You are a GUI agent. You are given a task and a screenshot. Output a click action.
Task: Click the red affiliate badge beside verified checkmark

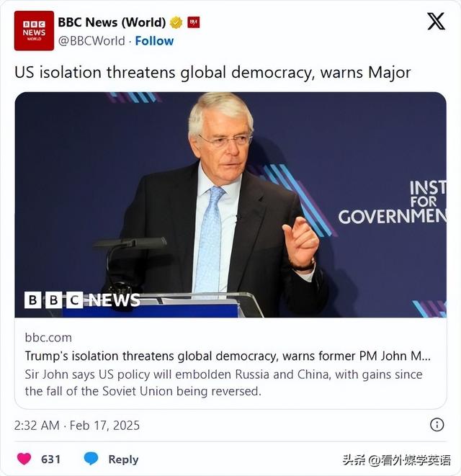[x=194, y=22]
